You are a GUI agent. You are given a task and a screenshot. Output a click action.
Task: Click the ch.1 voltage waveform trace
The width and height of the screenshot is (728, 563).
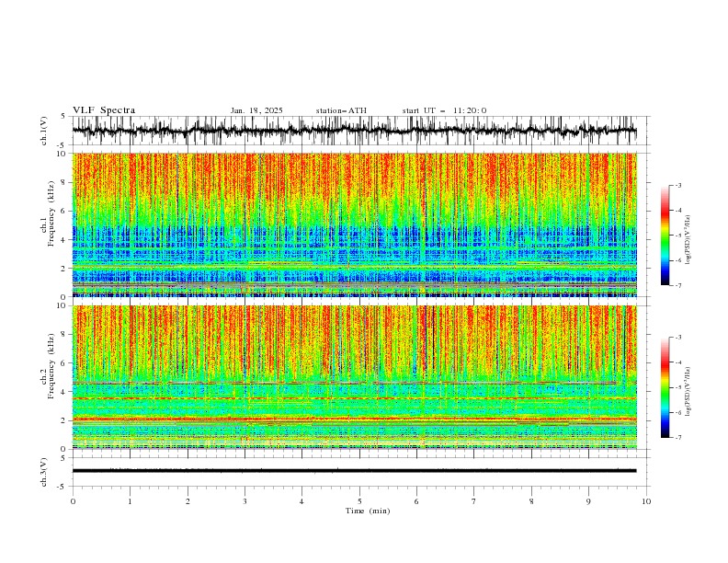coord(354,131)
